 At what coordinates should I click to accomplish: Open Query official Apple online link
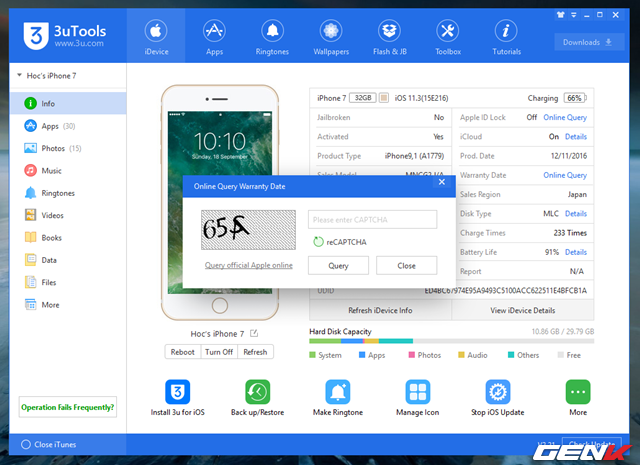click(249, 265)
